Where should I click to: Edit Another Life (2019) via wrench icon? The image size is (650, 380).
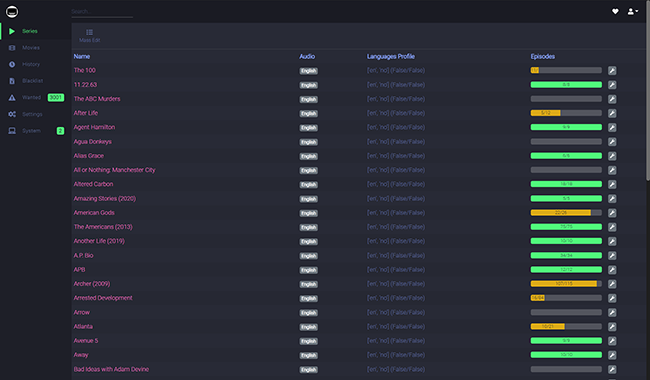click(612, 241)
